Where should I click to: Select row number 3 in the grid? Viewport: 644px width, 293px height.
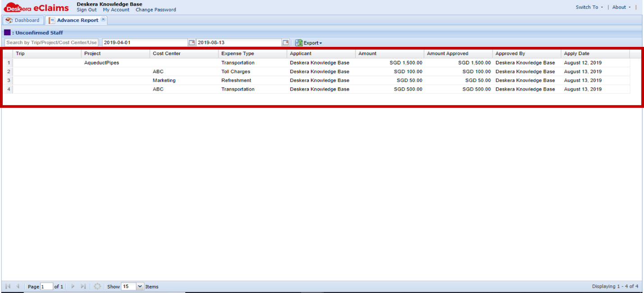point(9,80)
